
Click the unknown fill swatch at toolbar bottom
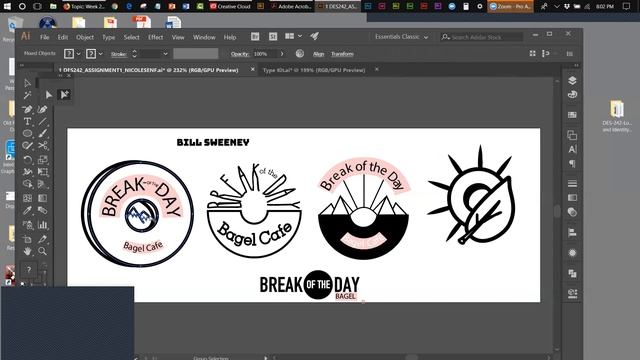(x=29, y=269)
